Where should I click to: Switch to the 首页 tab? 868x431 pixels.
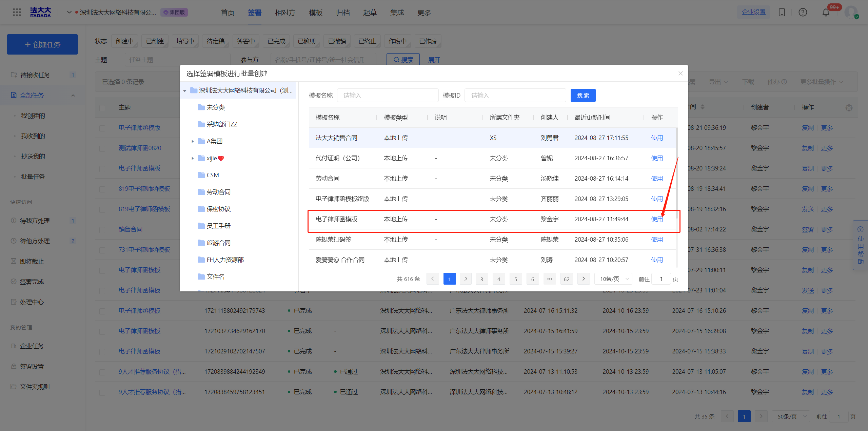[x=228, y=13]
